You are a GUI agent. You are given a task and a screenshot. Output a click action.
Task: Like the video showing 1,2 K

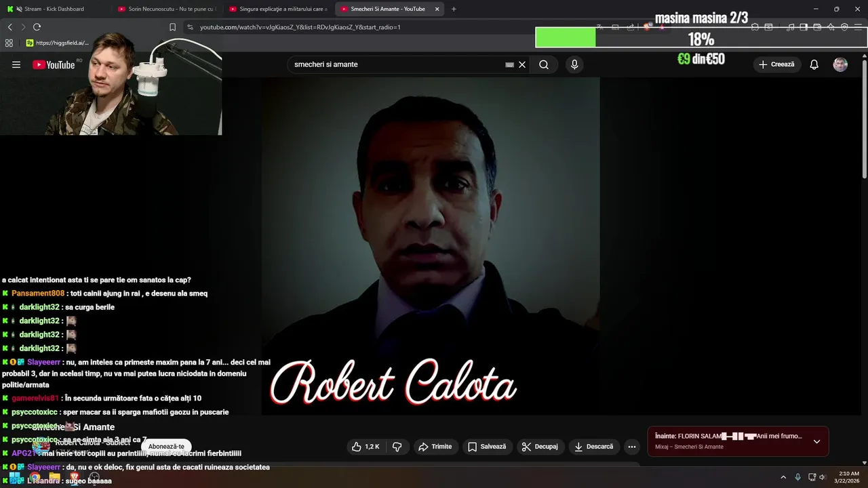[366, 447]
